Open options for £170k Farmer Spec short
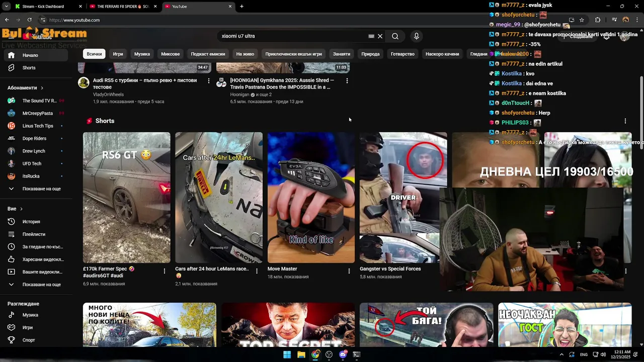The height and width of the screenshot is (362, 644). coord(164,271)
